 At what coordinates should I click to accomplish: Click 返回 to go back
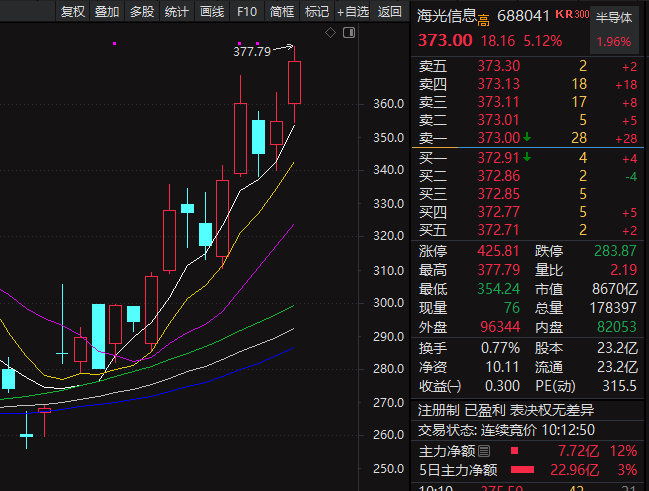[389, 12]
